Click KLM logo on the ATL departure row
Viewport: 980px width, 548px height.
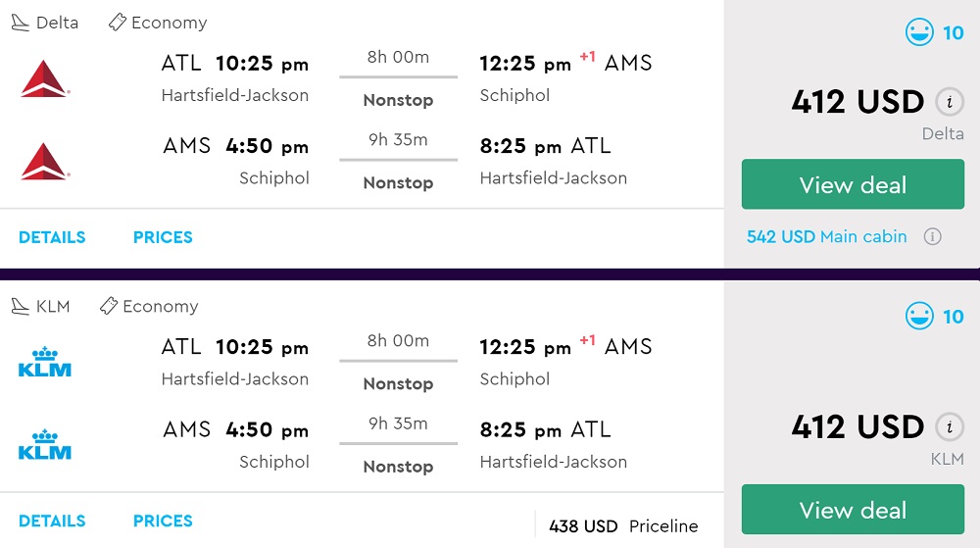pos(45,362)
